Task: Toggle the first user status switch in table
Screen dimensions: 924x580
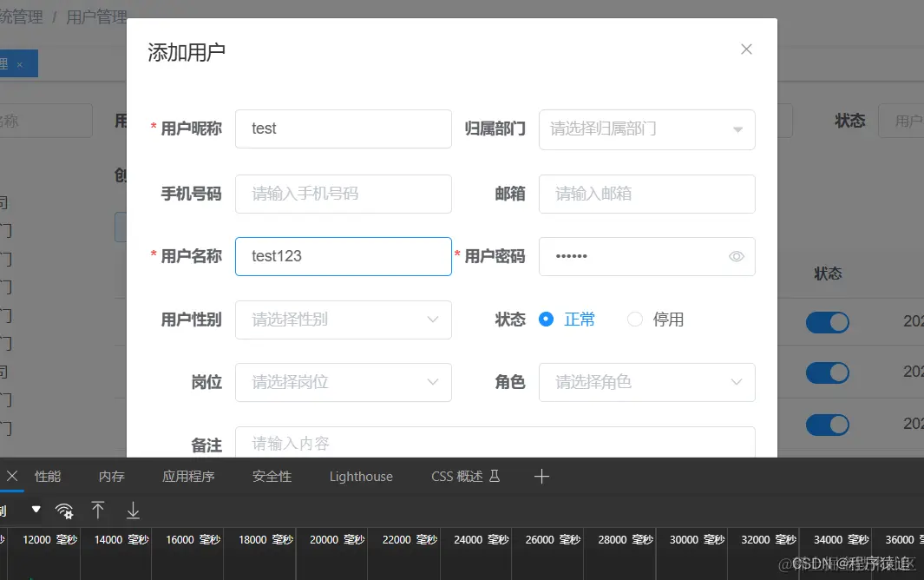Action: (x=828, y=322)
